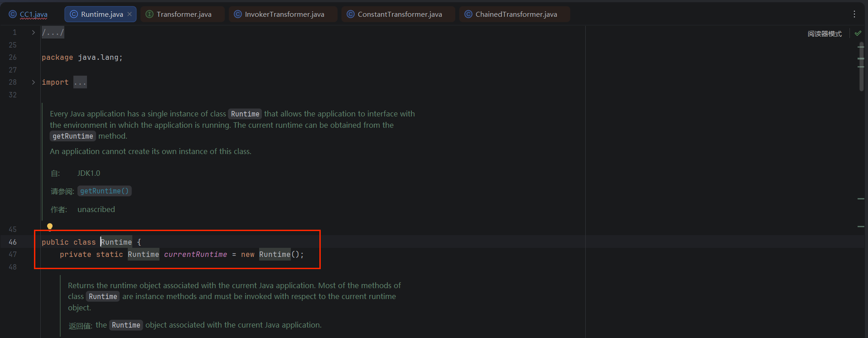This screenshot has width=868, height=338.
Task: Close the Runtime.java tab
Action: click(130, 14)
